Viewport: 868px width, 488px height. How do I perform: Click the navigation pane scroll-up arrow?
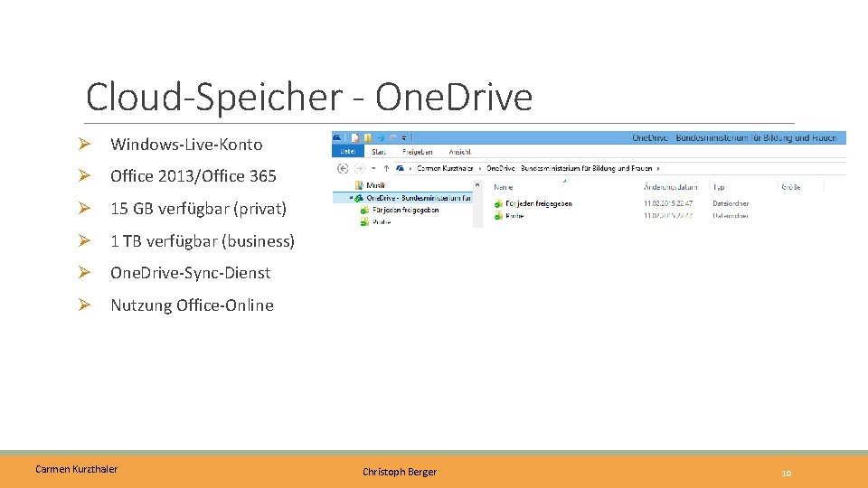tap(477, 184)
